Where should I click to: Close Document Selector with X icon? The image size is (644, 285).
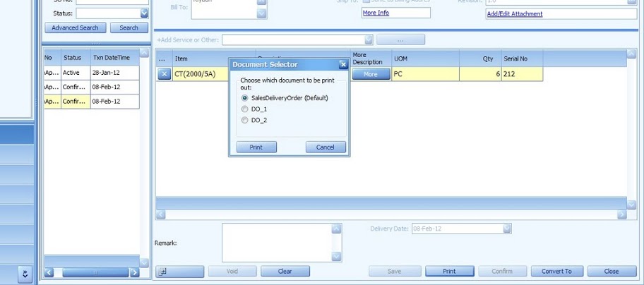click(x=343, y=64)
